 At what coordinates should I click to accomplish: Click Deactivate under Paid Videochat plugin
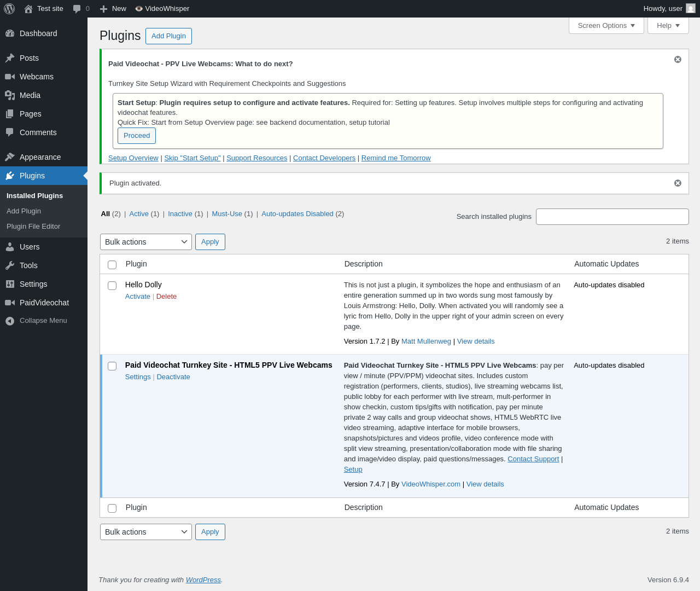173,377
